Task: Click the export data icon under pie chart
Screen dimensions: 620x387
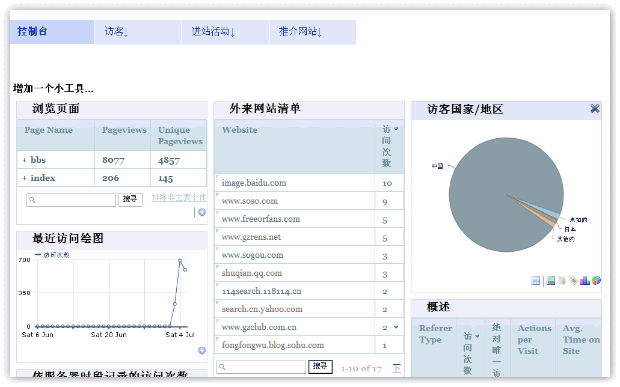Action: coord(562,281)
